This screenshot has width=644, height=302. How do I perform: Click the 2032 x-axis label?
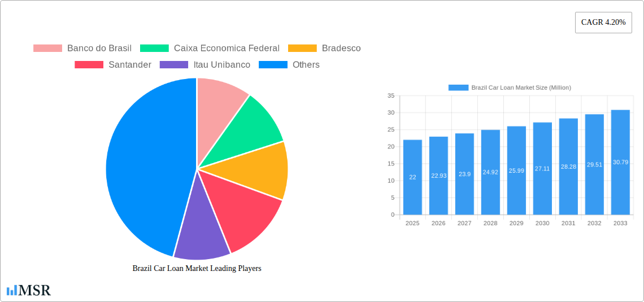point(594,223)
